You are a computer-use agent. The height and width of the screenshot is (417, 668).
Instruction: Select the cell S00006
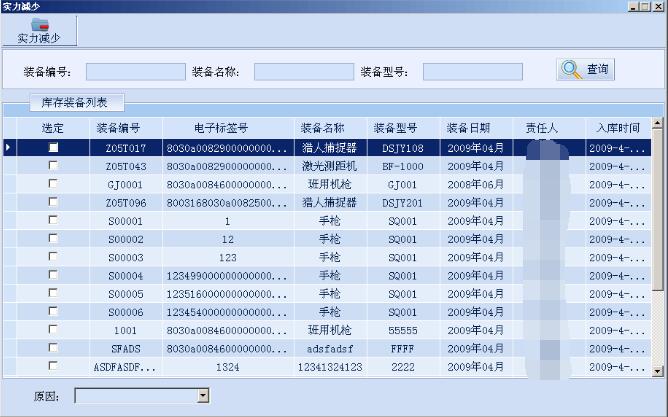[x=126, y=312]
